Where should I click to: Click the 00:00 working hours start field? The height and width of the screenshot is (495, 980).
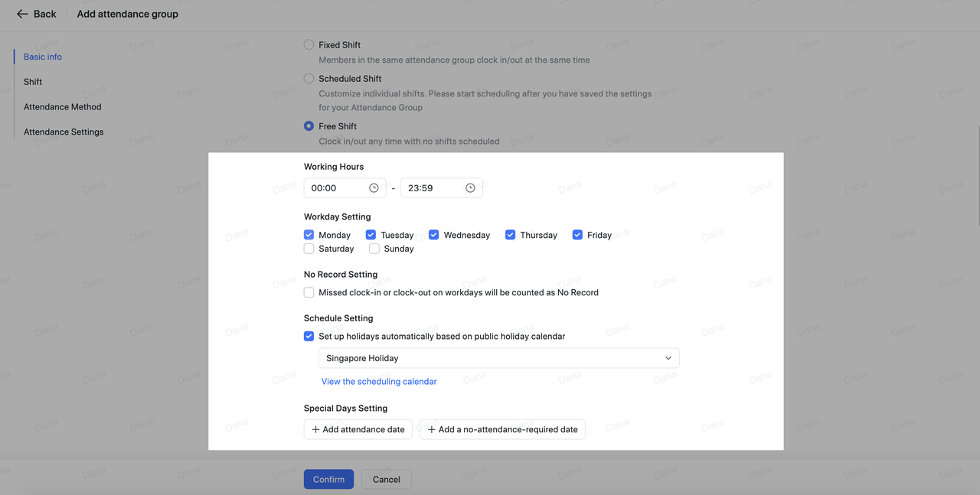[335, 188]
